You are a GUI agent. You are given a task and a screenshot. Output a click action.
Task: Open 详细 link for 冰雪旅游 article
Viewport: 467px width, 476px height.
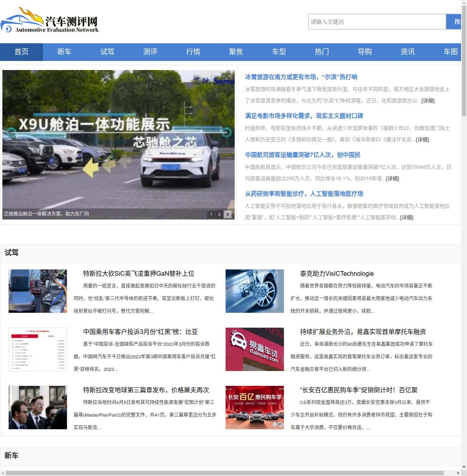[x=428, y=101]
